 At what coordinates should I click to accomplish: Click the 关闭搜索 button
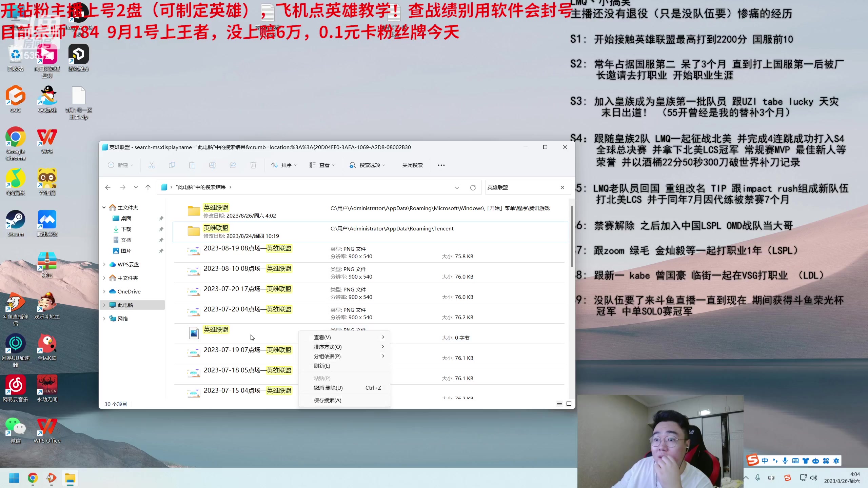[x=412, y=165]
